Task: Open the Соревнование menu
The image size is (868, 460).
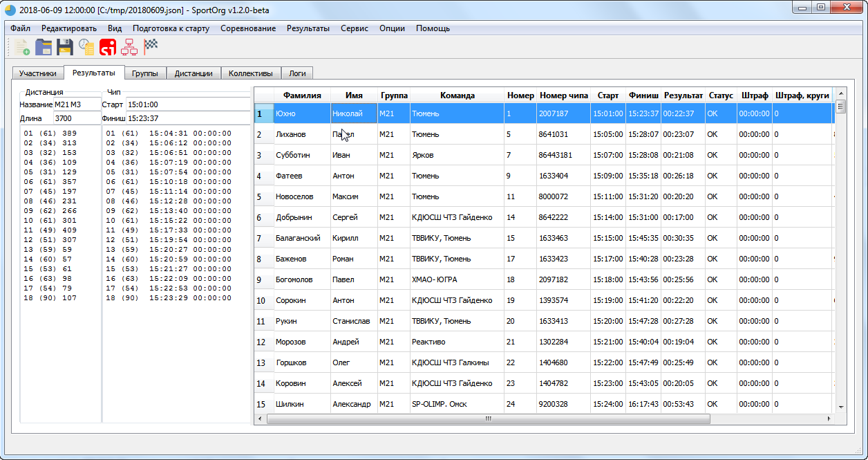Action: pos(248,28)
